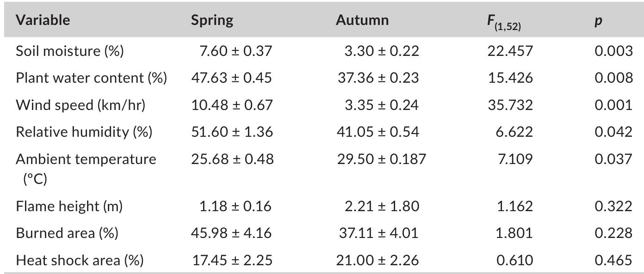Image resolution: width=644 pixels, height=274 pixels.
Task: Click the Relative humidity (%) row label
Action: [x=84, y=132]
